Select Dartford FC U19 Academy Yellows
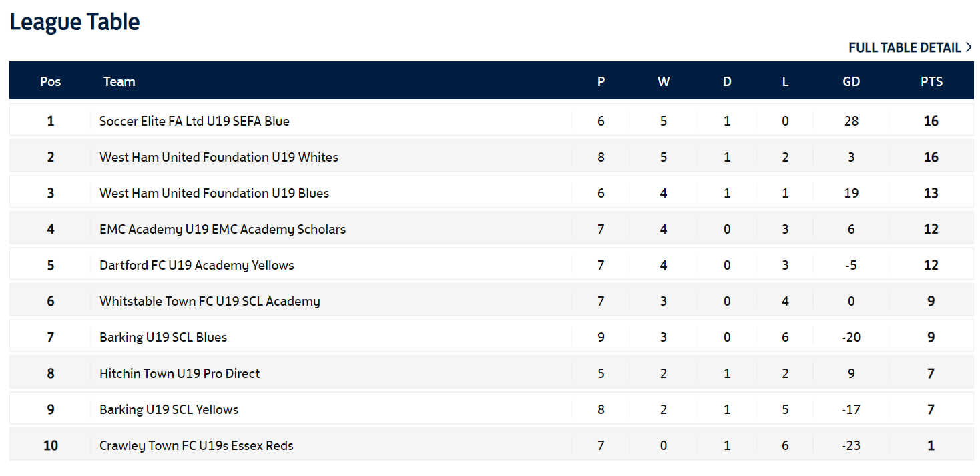 197,265
